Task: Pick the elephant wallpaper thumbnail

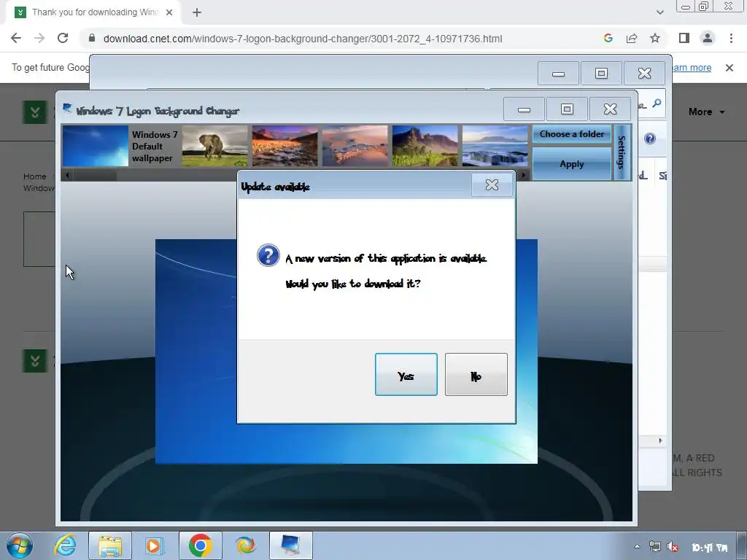Action: 215,146
